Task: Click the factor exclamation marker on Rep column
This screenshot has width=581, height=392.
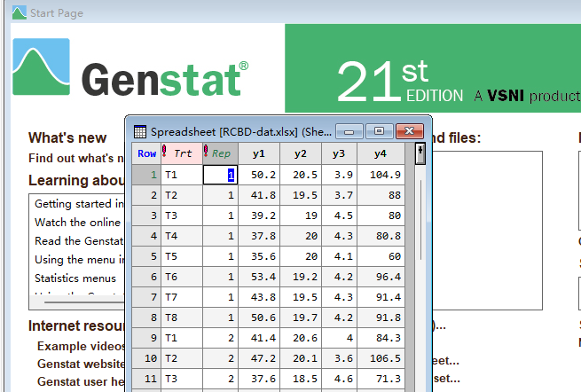Action: point(206,151)
